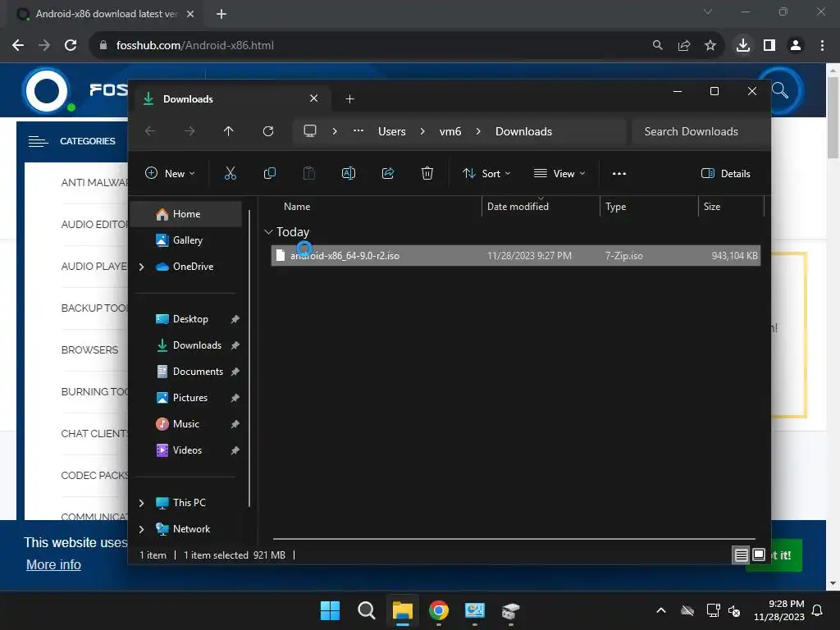840x630 pixels.
Task: Reload the FossHub page in Chrome
Action: tap(71, 46)
